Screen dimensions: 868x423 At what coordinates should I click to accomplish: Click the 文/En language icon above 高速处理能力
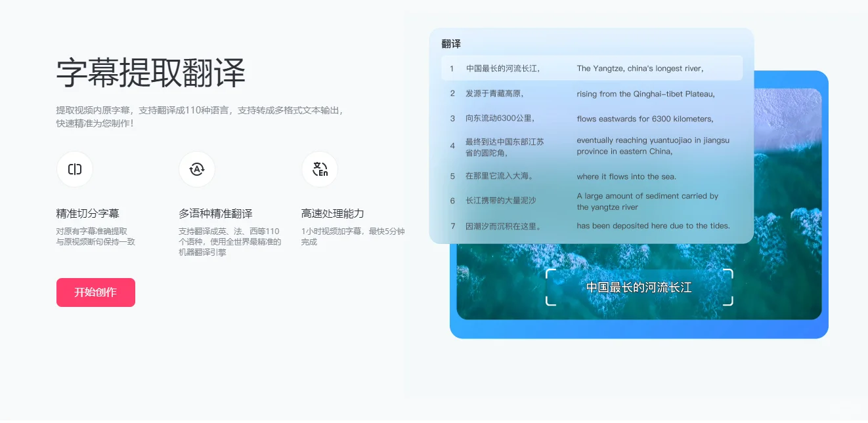[x=320, y=169]
